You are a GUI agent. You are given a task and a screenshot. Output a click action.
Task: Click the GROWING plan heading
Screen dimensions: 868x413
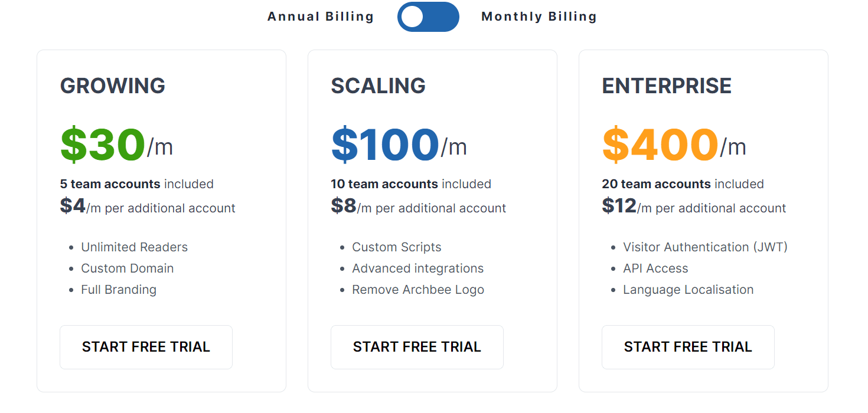(113, 86)
